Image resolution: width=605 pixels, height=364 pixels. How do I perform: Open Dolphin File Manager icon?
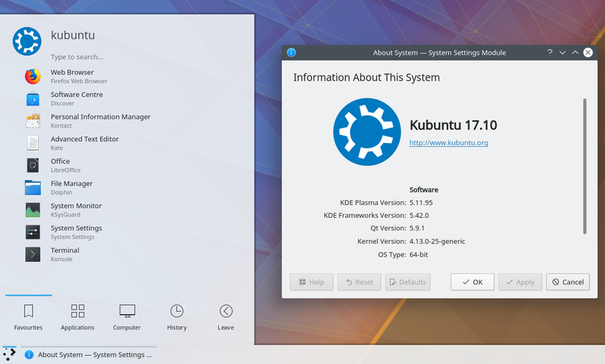point(33,188)
